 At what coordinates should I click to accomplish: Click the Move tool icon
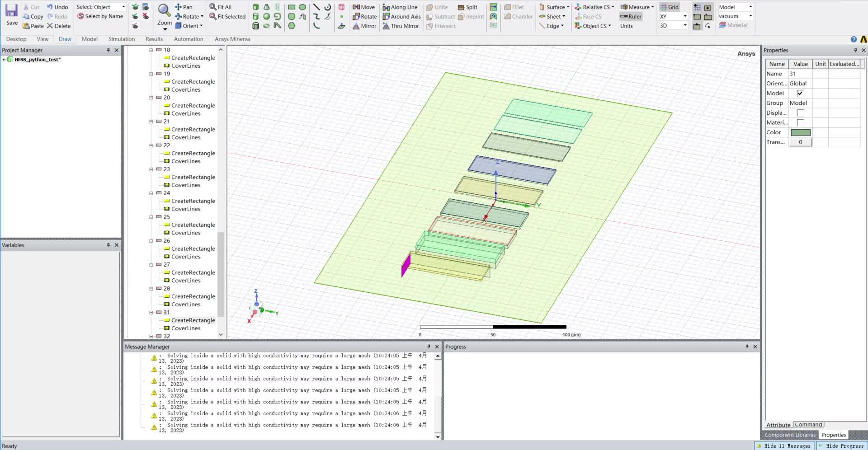356,7
